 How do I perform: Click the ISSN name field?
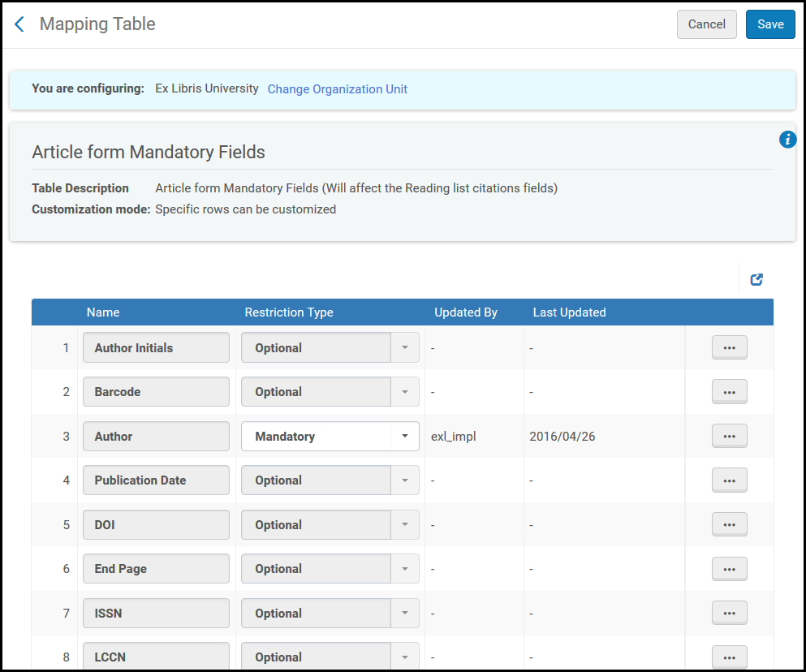157,613
